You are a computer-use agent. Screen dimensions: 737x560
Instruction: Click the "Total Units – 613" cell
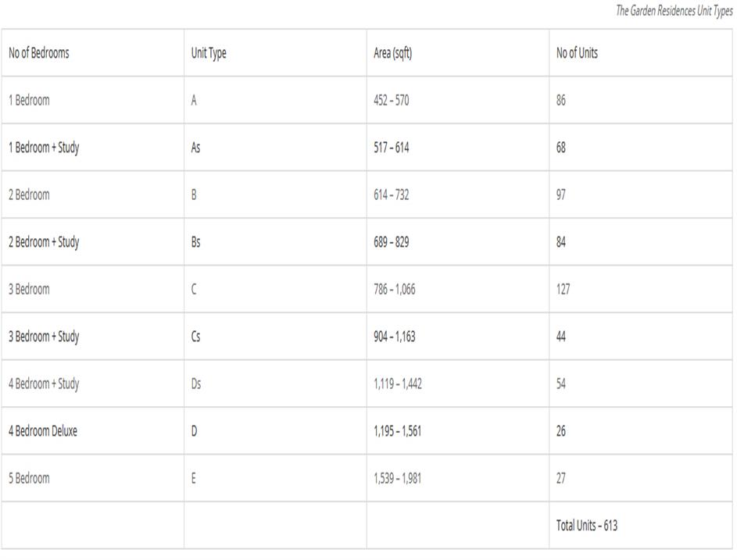pyautogui.click(x=586, y=526)
